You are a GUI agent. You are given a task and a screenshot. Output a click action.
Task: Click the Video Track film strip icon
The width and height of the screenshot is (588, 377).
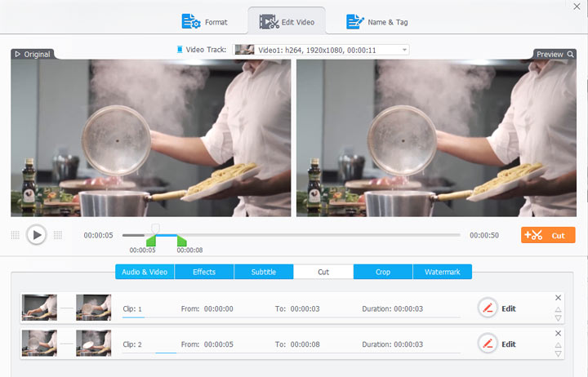point(180,50)
